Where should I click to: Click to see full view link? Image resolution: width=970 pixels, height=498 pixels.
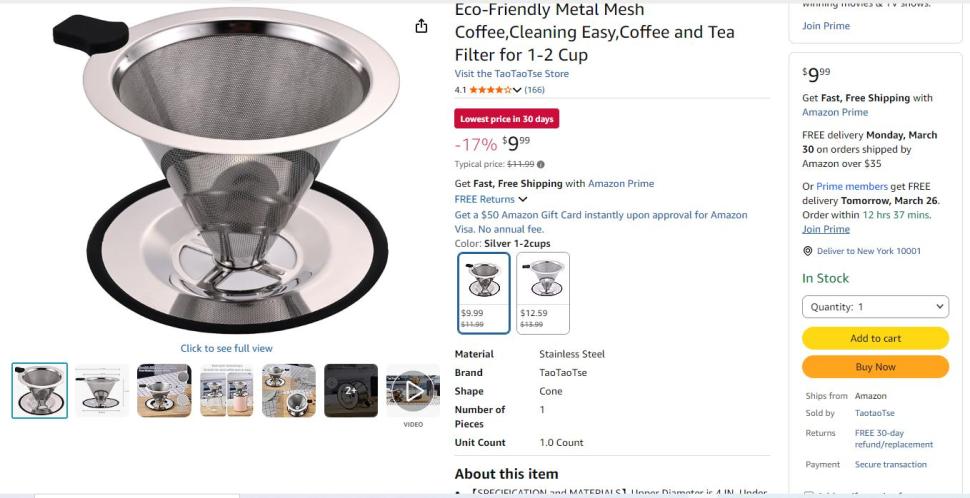226,348
